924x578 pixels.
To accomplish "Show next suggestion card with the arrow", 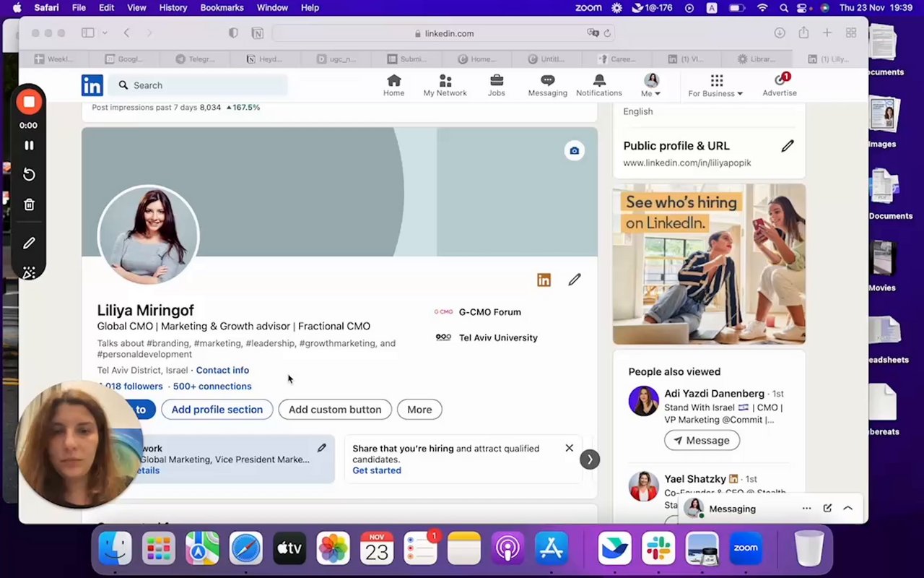I will coord(590,459).
